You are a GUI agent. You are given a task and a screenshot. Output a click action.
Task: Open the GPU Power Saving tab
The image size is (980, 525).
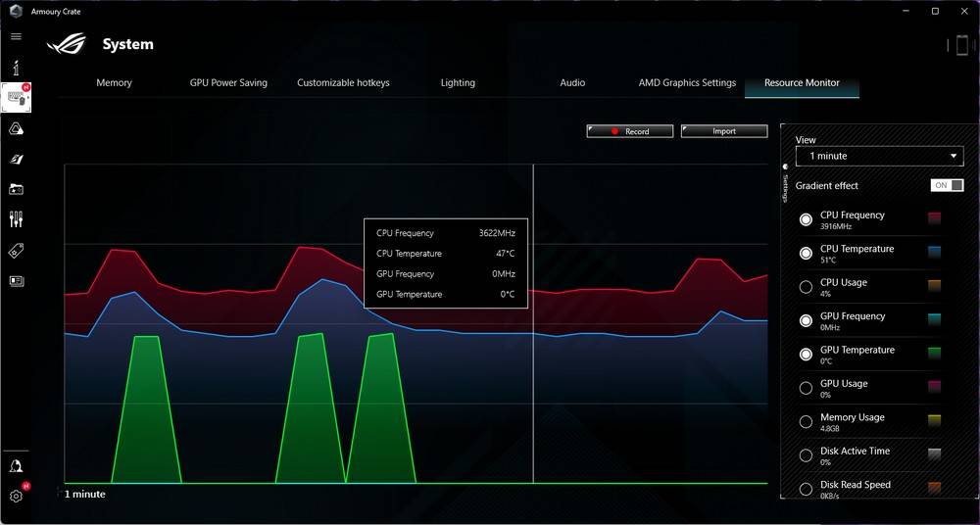228,82
